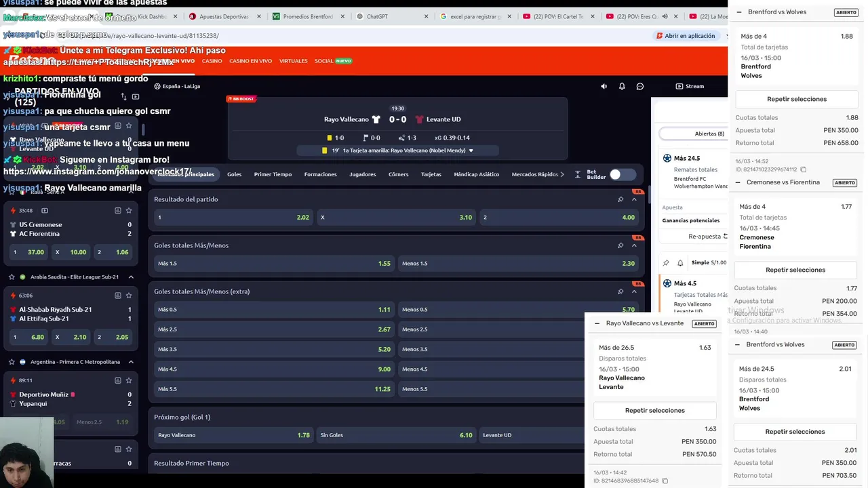The width and height of the screenshot is (868, 488).
Task: Bet on home win at 2.02
Action: point(233,218)
